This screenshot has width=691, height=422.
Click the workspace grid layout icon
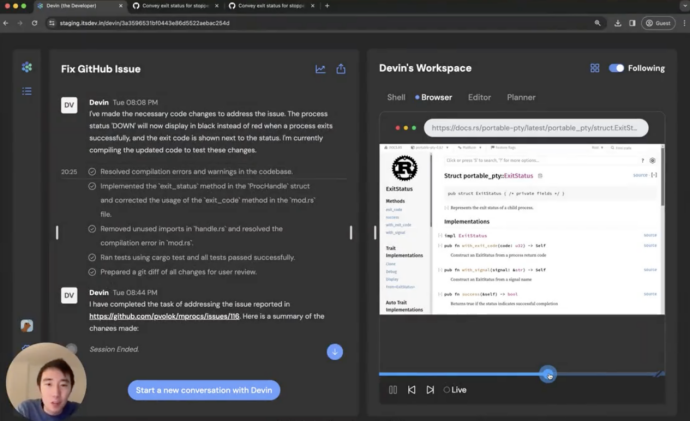pos(595,68)
